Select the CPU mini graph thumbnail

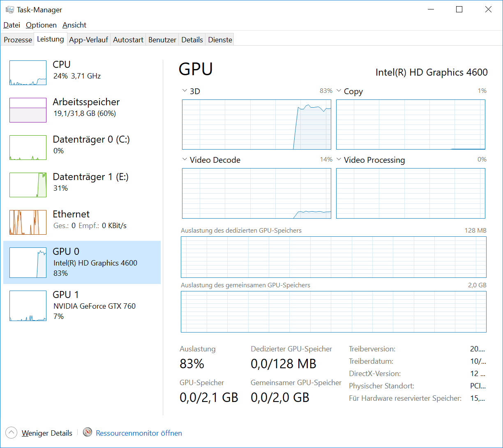28,73
